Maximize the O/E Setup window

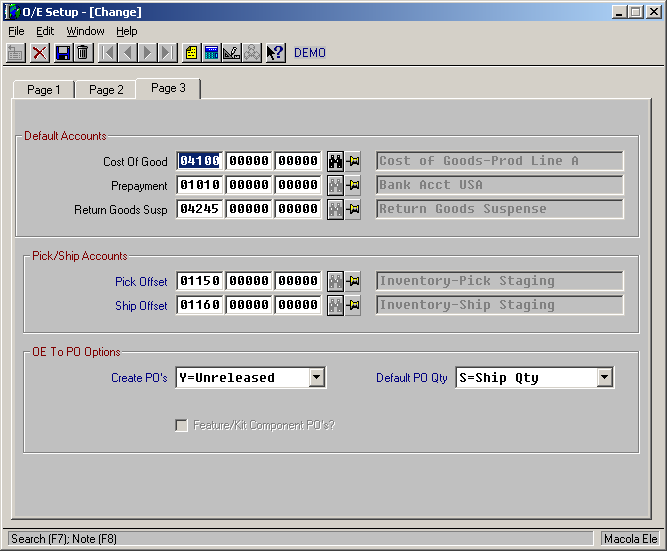(636, 12)
